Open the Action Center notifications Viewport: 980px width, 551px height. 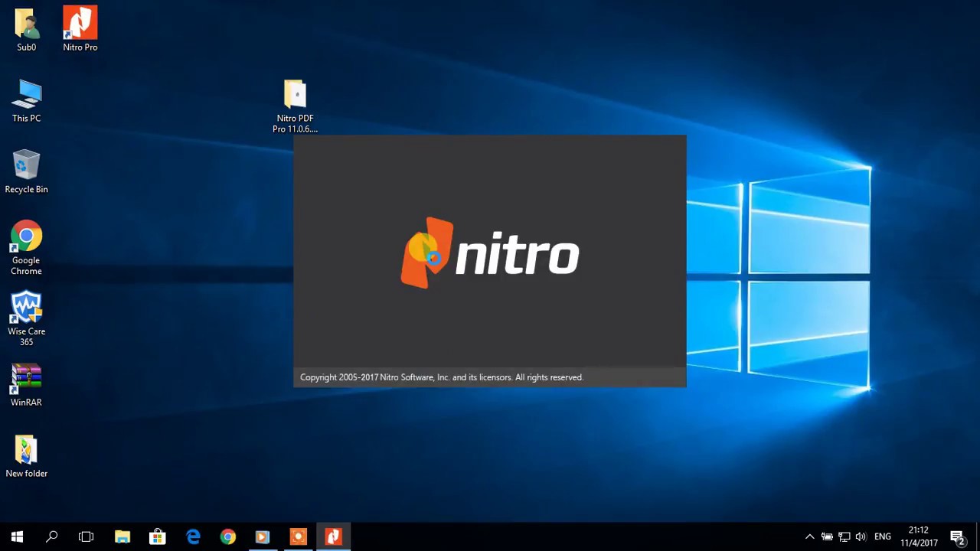click(957, 536)
